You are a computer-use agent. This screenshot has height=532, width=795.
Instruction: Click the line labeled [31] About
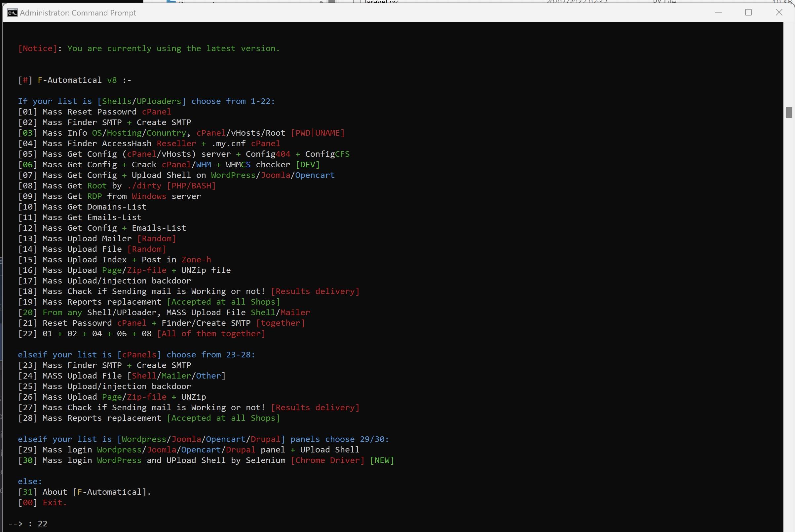85,492
